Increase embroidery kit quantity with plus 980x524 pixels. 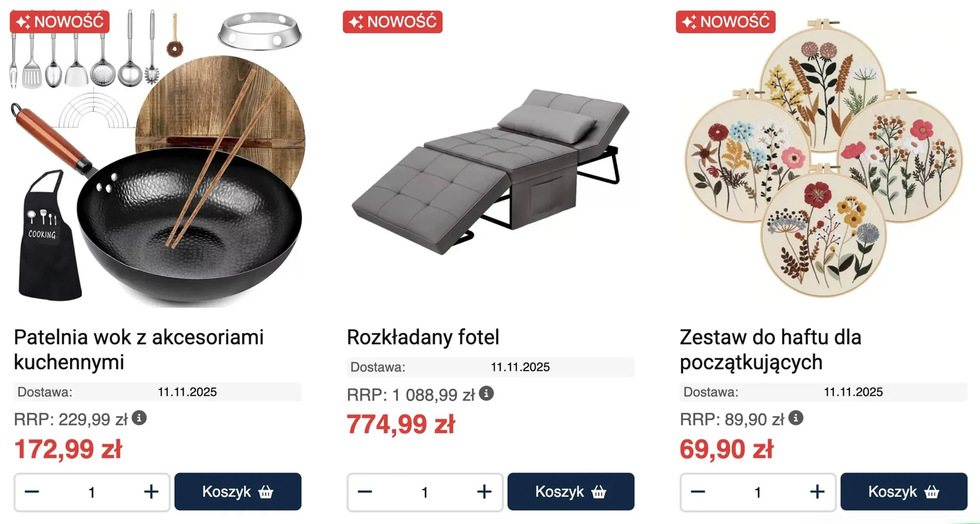[817, 492]
